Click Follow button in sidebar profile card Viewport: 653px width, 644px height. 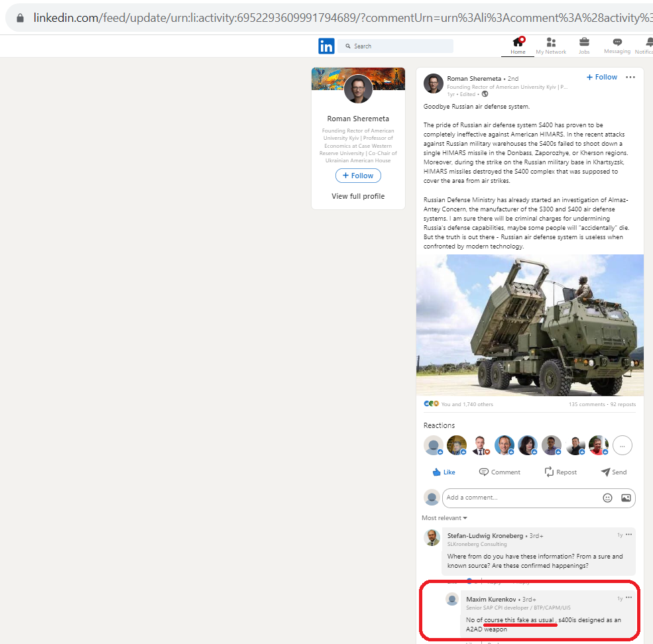pos(358,176)
